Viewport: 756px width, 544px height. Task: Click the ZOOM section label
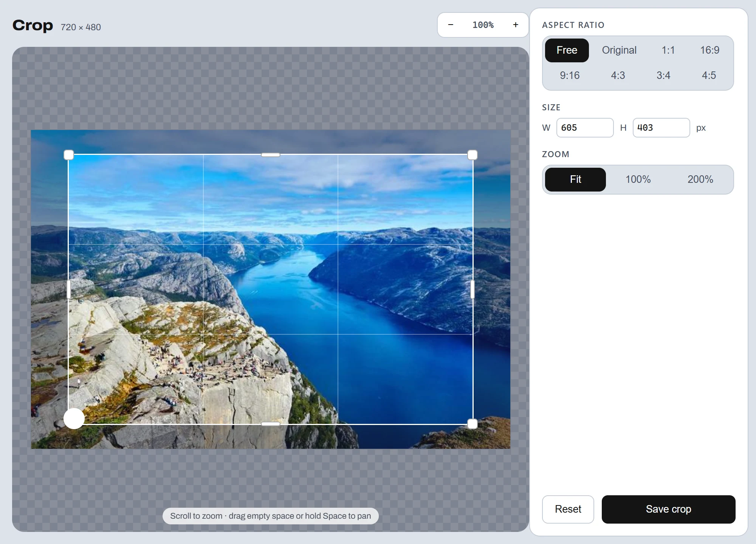(x=555, y=154)
